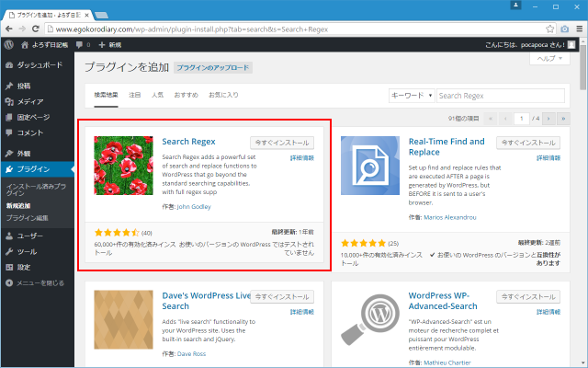Click the current page number field

coord(521,119)
